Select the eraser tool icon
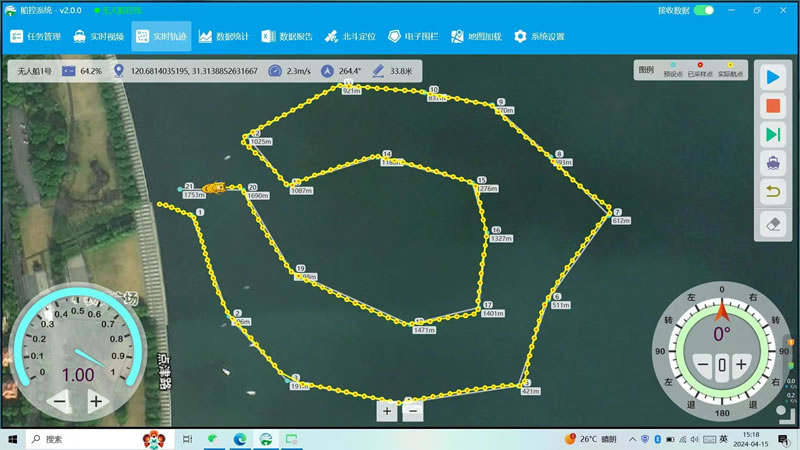This screenshot has width=800, height=450. pyautogui.click(x=773, y=225)
